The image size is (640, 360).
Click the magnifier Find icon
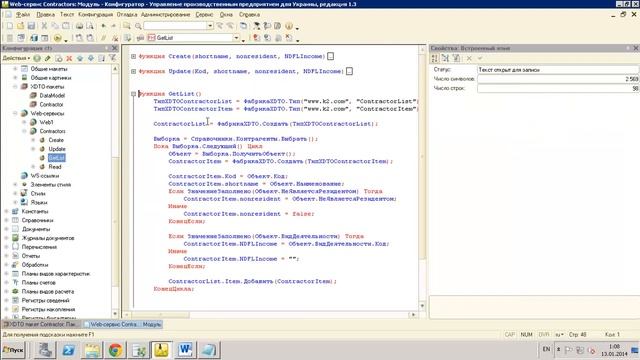(x=138, y=26)
